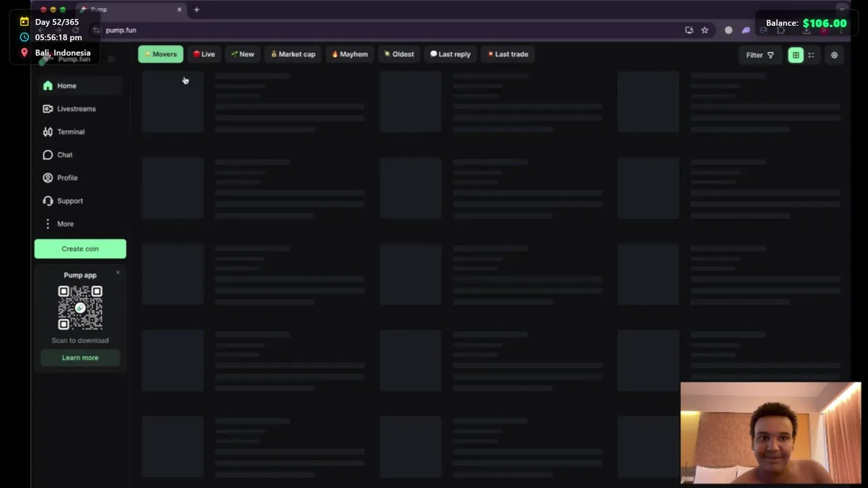868x488 pixels.
Task: Click the Pump app QR code
Action: coord(80,308)
